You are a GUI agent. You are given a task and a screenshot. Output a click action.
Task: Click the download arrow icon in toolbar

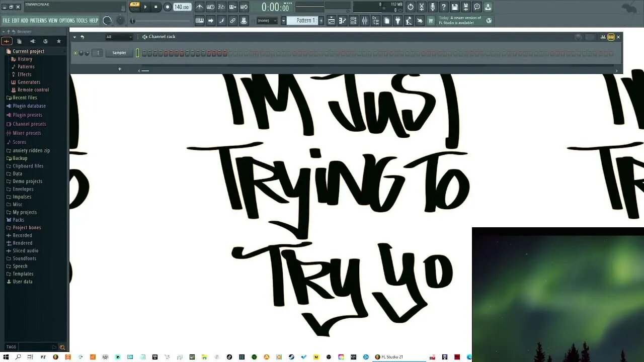tap(488, 7)
